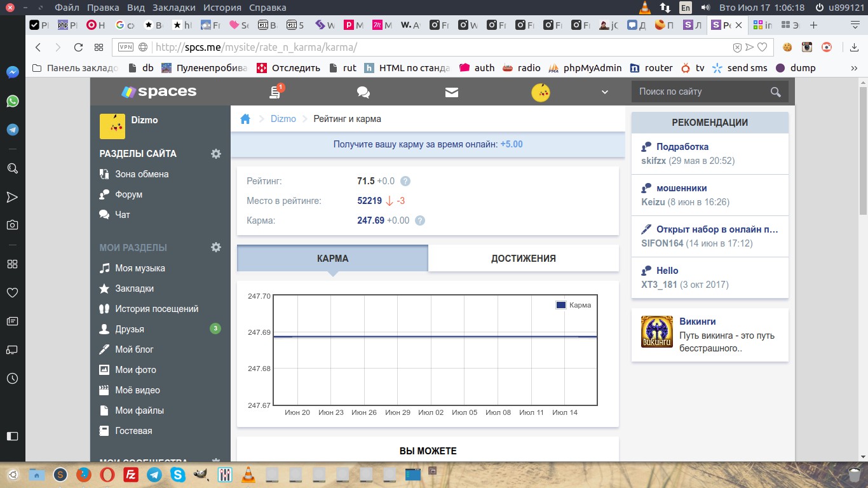Click the home icon in breadcrumb
The image size is (868, 488).
(x=245, y=119)
